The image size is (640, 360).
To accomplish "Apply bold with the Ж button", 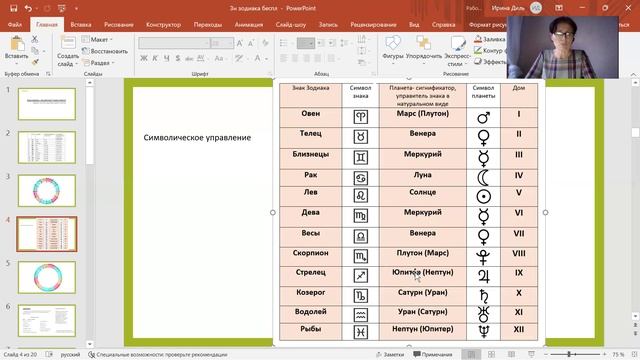I will coord(144,58).
